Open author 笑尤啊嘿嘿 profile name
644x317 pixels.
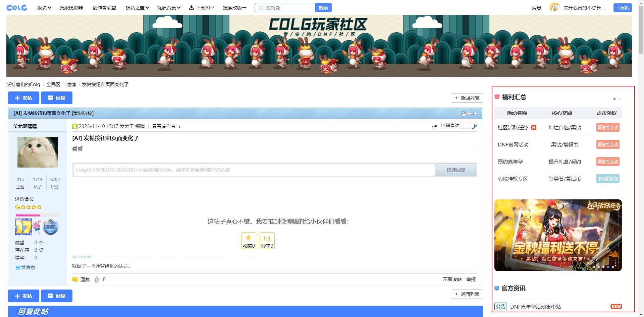click(x=25, y=126)
